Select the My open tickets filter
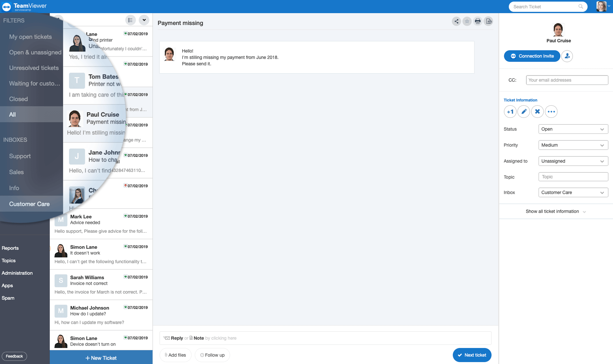 (30, 36)
